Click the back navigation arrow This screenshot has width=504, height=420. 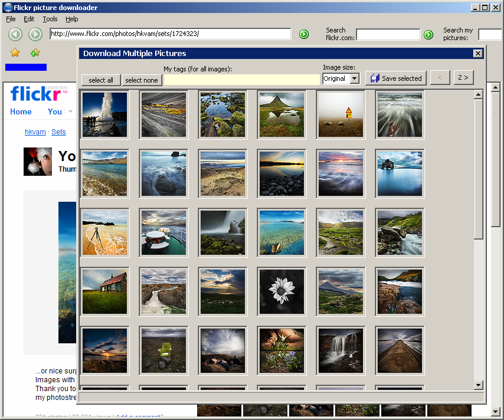(15, 34)
